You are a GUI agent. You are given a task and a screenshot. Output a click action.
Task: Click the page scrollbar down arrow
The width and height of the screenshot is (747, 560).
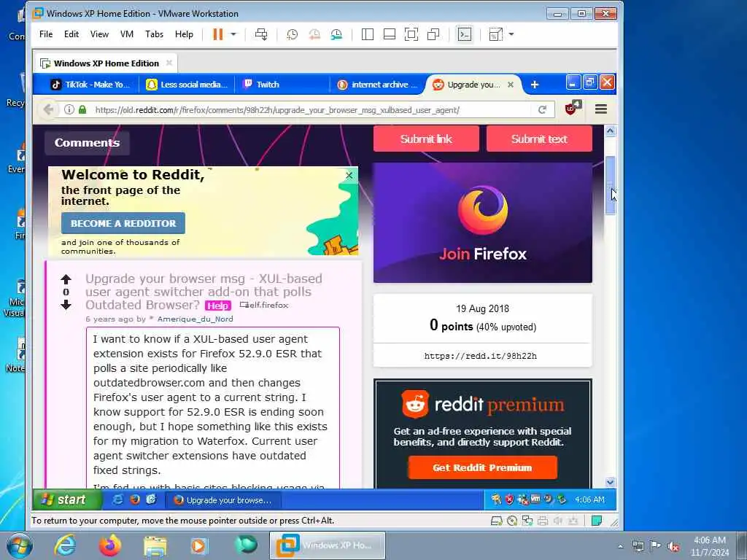(x=611, y=482)
